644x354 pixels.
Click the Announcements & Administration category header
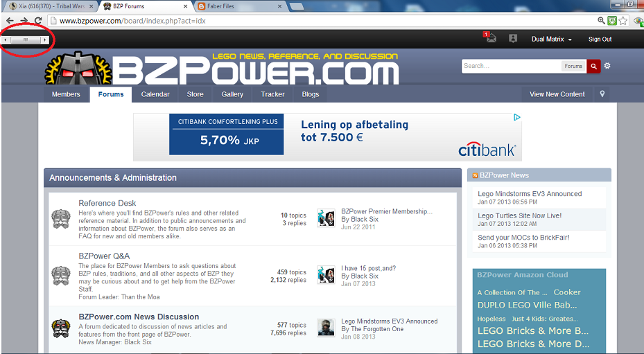point(252,178)
